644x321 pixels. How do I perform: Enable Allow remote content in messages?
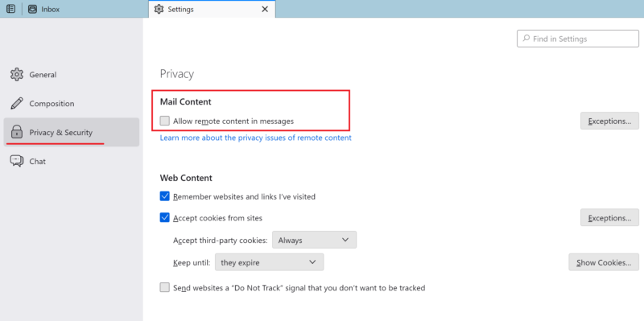point(165,121)
